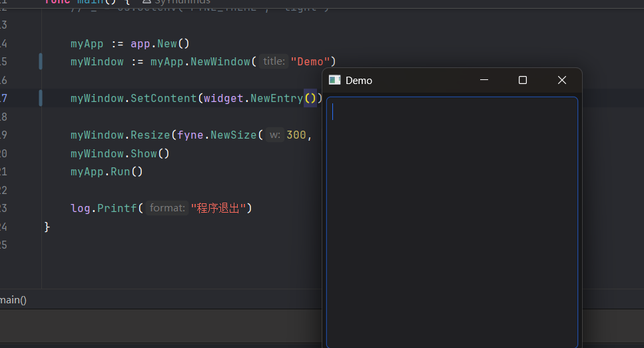Close the Demo window
Viewport: 644px width, 348px height.
click(x=561, y=80)
